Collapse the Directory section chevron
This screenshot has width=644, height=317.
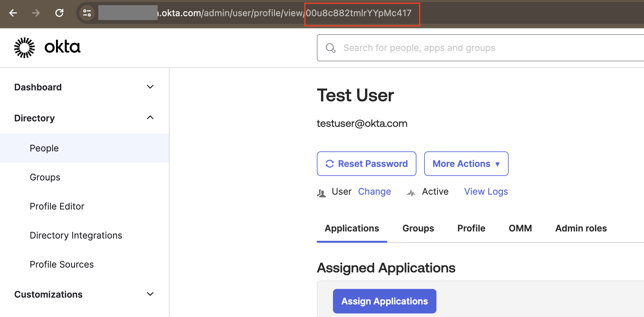150,118
